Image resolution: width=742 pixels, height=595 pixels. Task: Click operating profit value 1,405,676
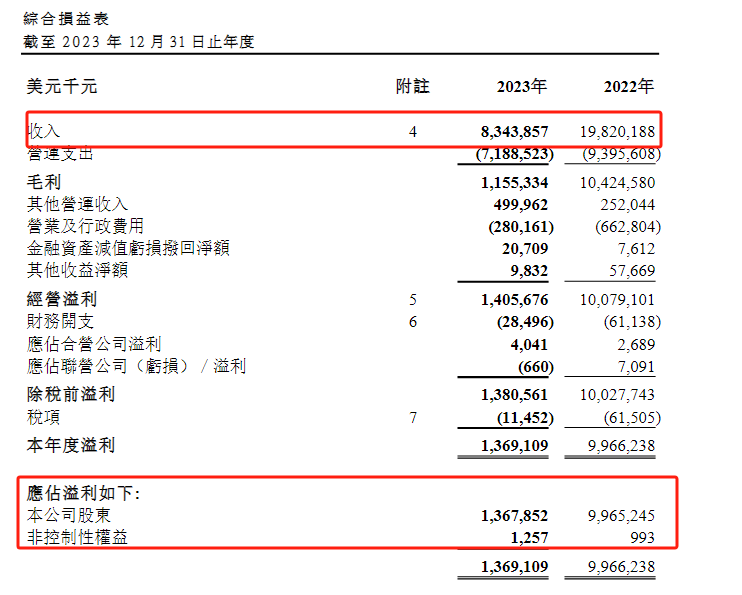(514, 300)
